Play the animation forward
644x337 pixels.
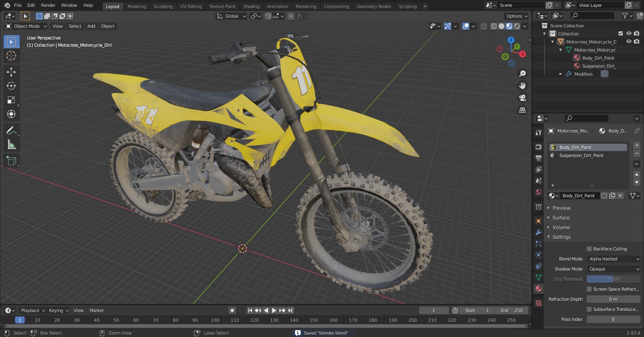click(x=274, y=310)
